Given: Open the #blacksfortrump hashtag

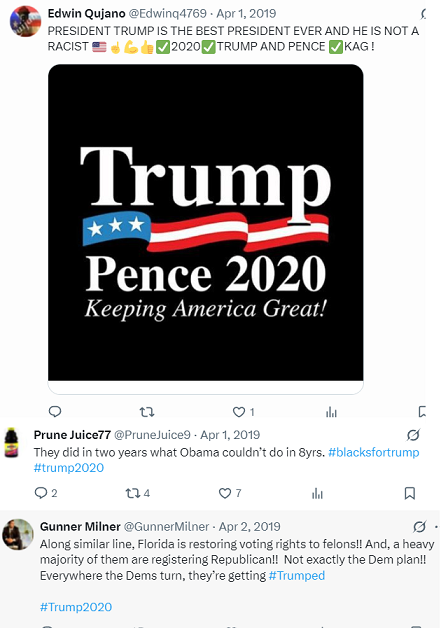Looking at the screenshot, I should coord(373,452).
